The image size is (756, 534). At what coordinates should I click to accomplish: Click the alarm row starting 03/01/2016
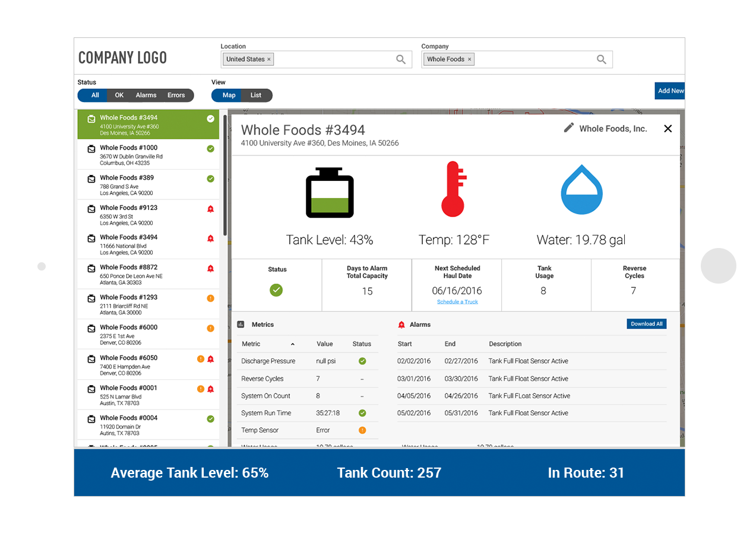point(532,379)
